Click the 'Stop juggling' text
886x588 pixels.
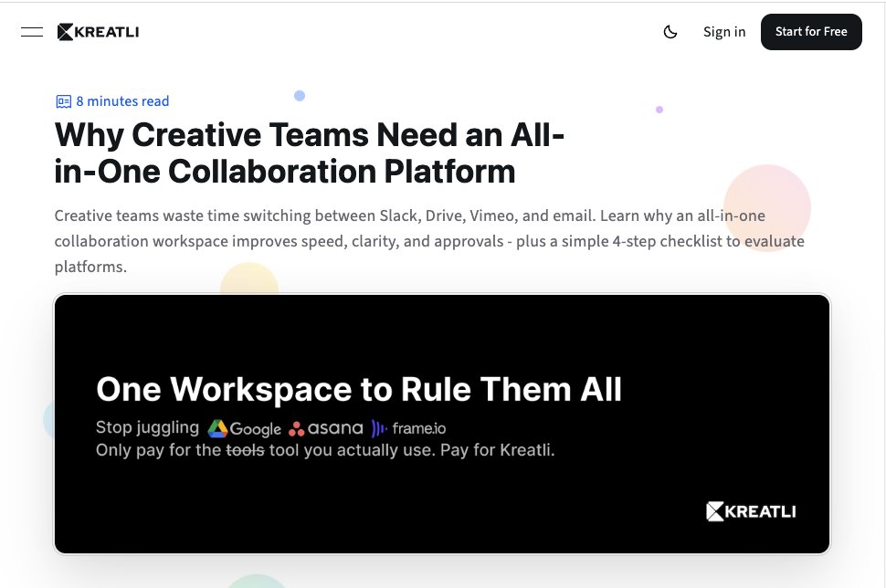click(x=147, y=427)
